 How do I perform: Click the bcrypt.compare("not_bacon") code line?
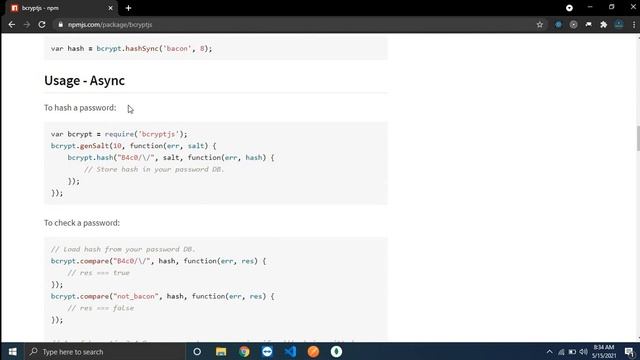tap(162, 296)
